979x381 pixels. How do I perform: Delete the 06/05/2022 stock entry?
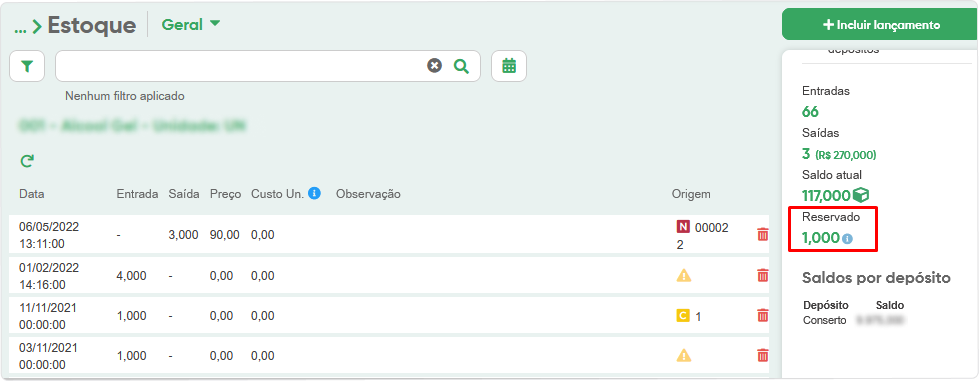(x=762, y=234)
